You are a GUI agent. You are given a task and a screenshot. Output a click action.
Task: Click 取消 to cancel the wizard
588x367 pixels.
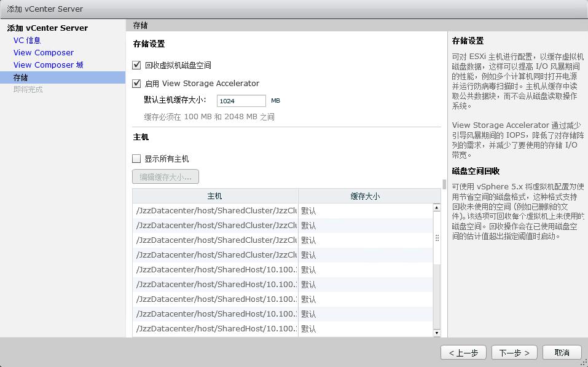[561, 352]
